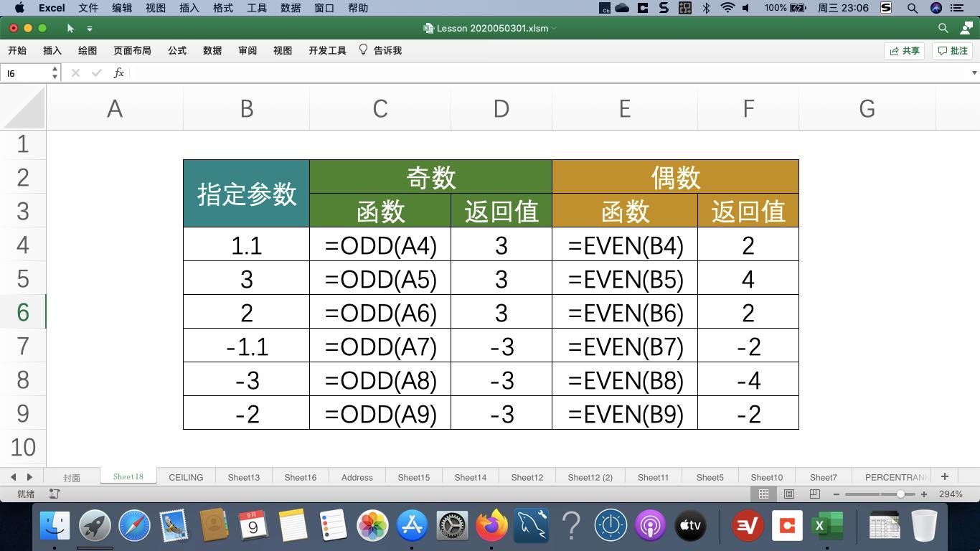Switch to Normal view in status bar
980x551 pixels.
764,494
